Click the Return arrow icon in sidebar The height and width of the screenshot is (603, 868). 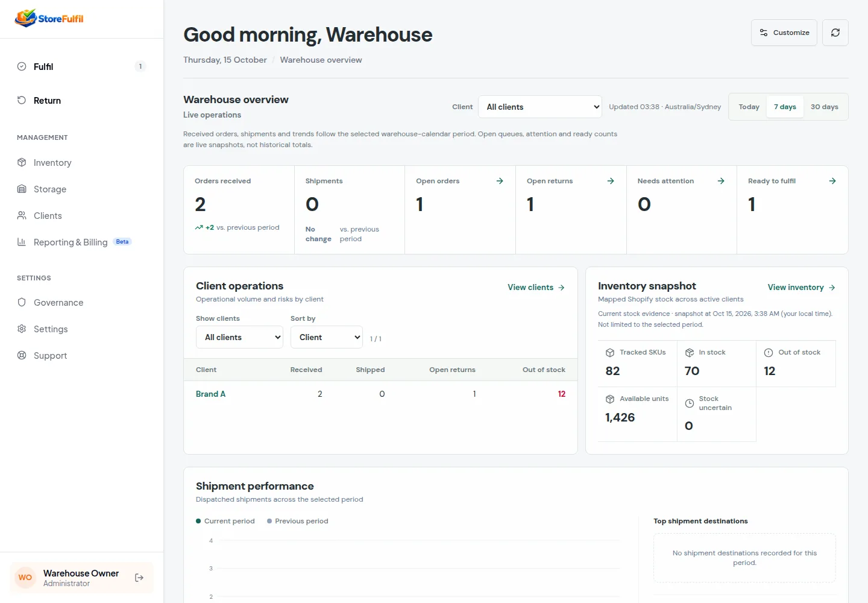point(22,100)
